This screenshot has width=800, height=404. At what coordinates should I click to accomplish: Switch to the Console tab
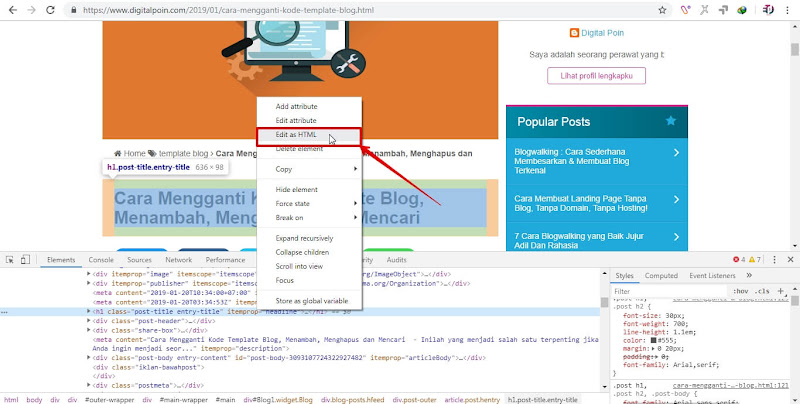click(101, 260)
